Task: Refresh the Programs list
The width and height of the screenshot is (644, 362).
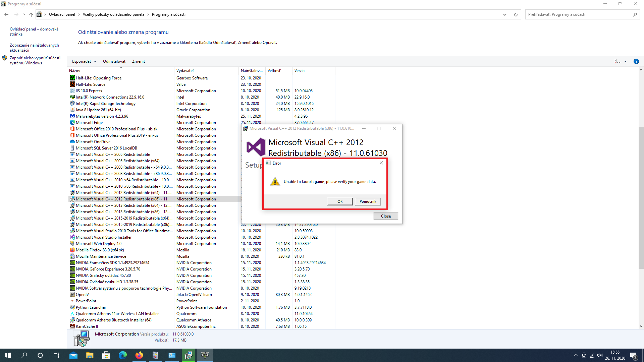Action: [516, 14]
